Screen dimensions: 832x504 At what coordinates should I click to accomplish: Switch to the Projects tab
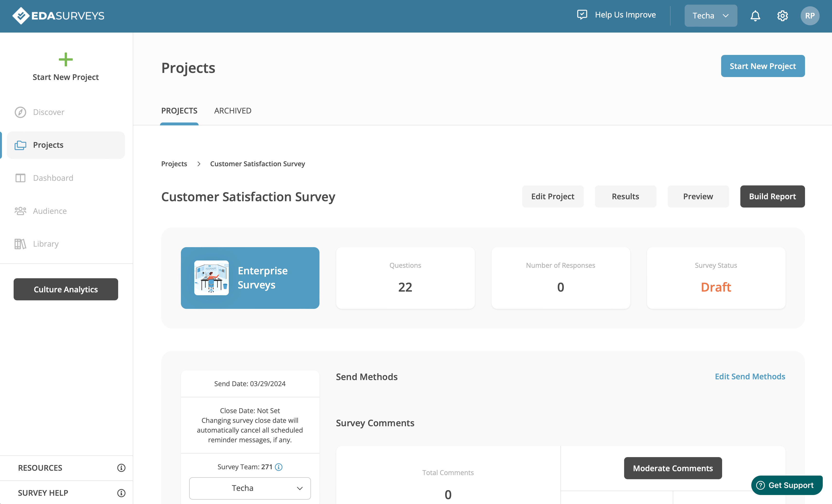pyautogui.click(x=179, y=111)
